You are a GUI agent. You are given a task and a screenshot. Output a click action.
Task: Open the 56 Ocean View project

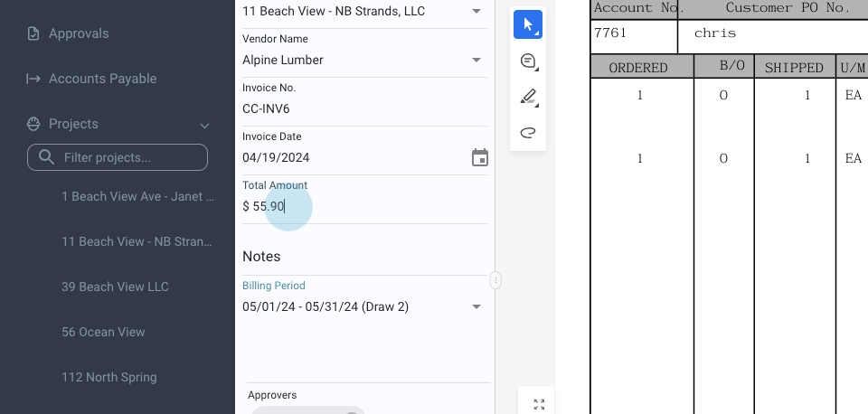pyautogui.click(x=103, y=332)
